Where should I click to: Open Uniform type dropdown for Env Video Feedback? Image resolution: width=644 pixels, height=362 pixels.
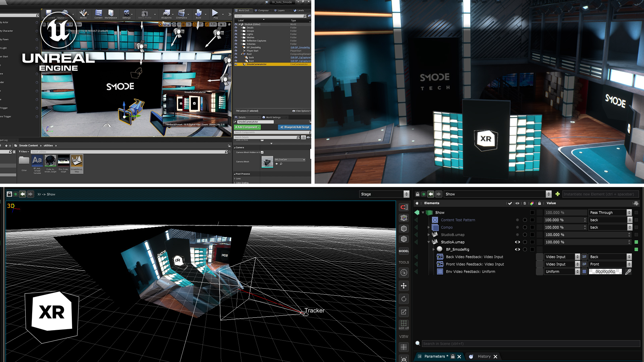coord(562,272)
